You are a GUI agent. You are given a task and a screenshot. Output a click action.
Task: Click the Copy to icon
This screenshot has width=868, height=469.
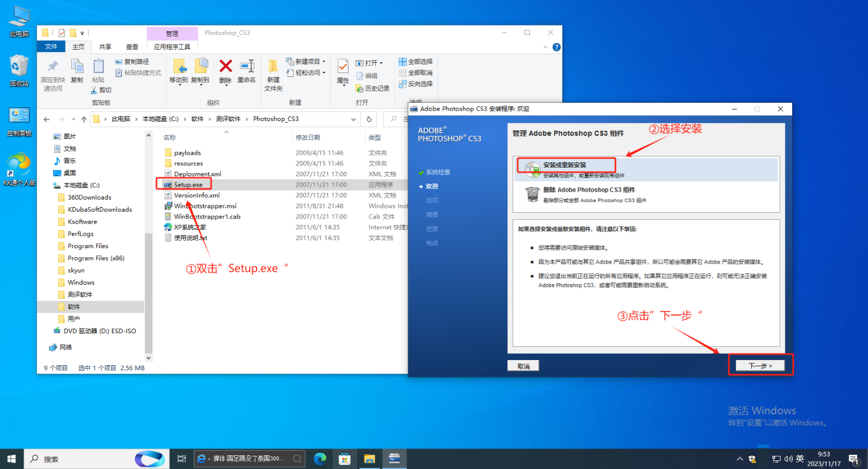pyautogui.click(x=200, y=71)
